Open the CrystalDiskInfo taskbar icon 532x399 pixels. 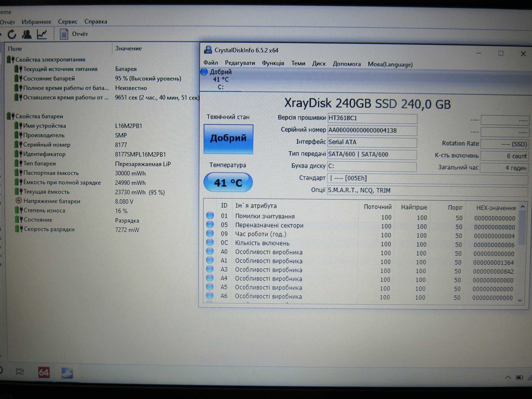click(67, 373)
